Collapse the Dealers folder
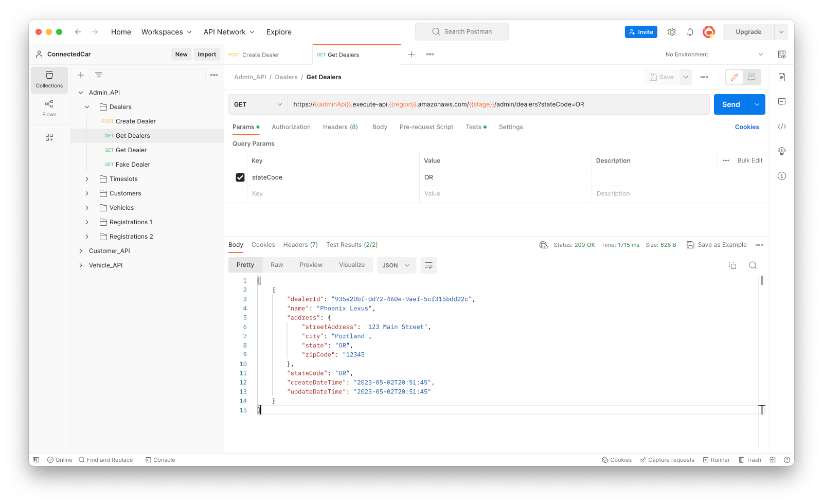Screen dimensions: 823x504 coord(87,107)
